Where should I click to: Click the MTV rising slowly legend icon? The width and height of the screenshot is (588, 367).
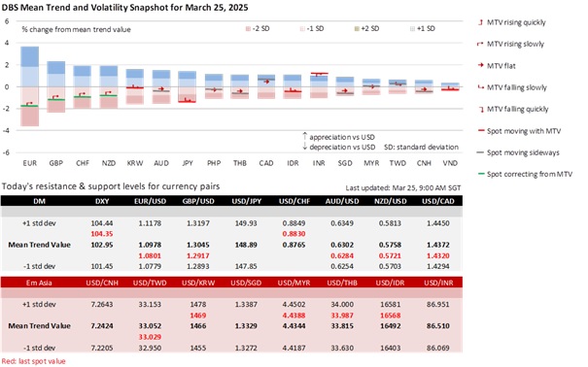480,44
